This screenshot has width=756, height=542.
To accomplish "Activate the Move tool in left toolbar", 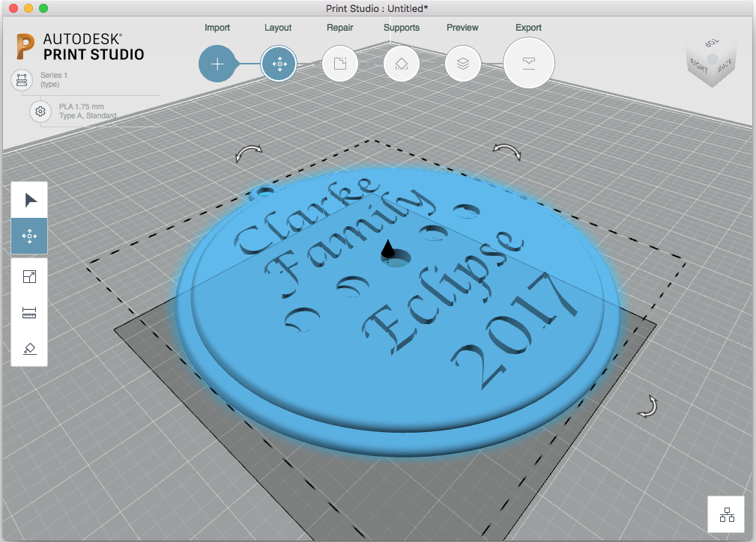I will pos(29,236).
